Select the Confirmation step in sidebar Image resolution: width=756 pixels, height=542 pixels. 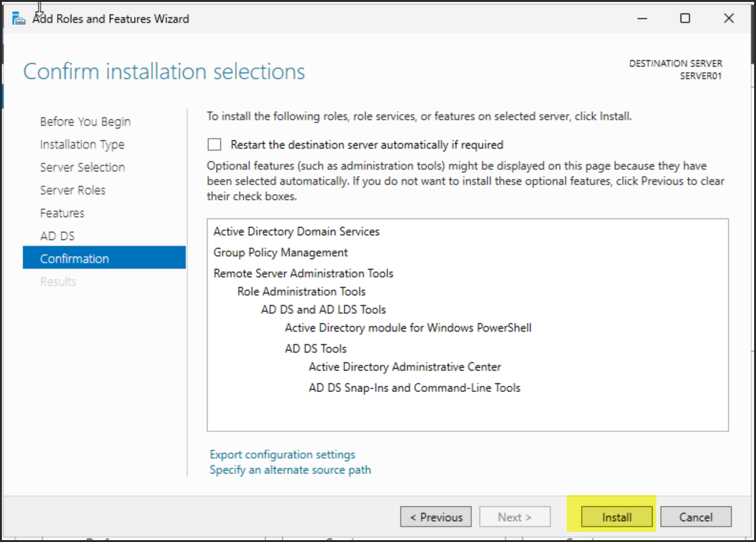(74, 259)
